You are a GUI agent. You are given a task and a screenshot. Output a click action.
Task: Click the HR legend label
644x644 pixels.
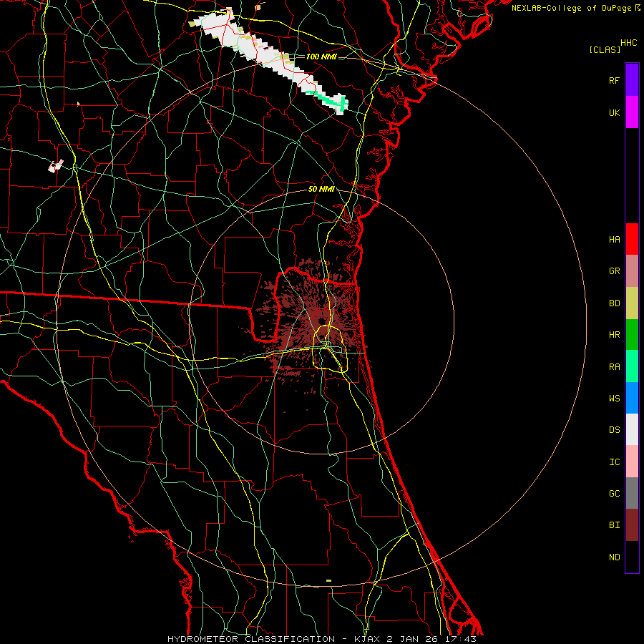pyautogui.click(x=615, y=335)
